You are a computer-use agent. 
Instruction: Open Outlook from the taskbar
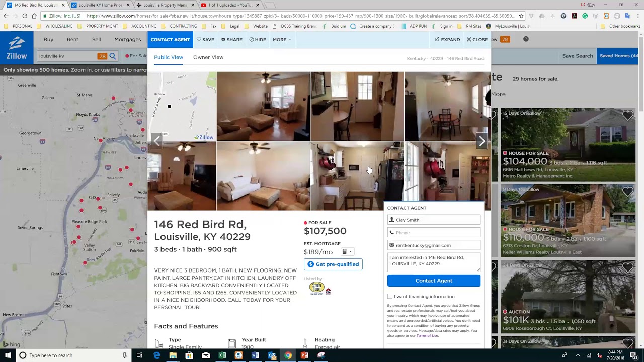pos(272,355)
